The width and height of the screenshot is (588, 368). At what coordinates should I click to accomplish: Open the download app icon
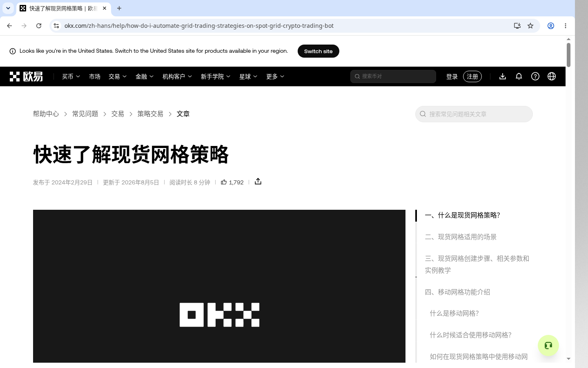[x=503, y=76]
